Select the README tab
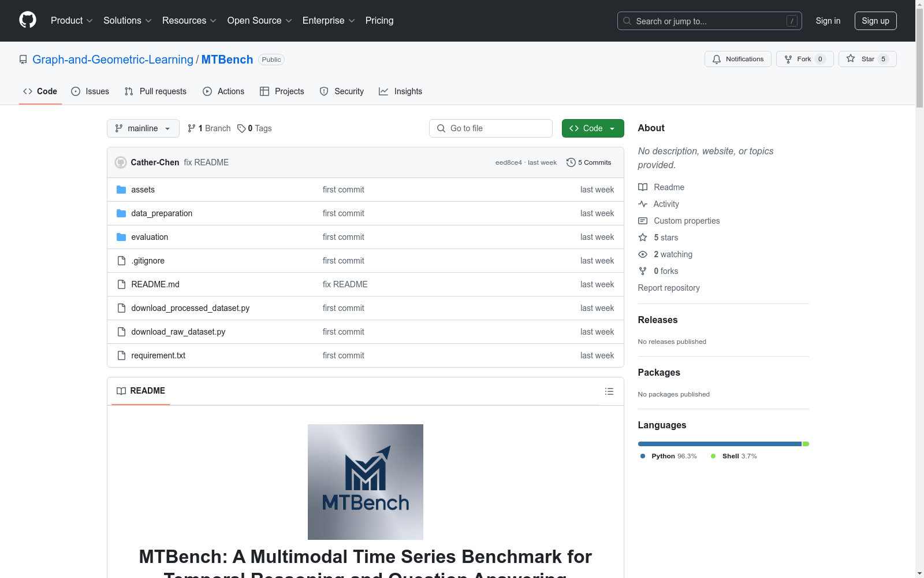This screenshot has width=924, height=578. pyautogui.click(x=141, y=391)
